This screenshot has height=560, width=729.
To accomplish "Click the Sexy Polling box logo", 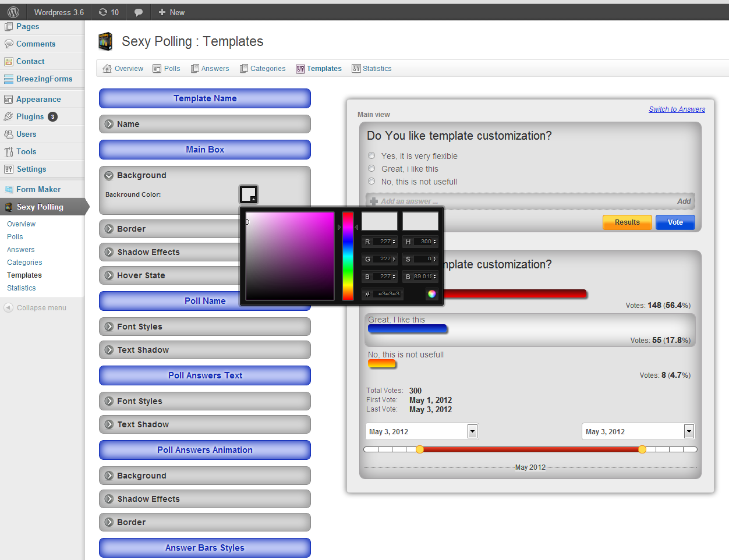I will click(x=105, y=41).
